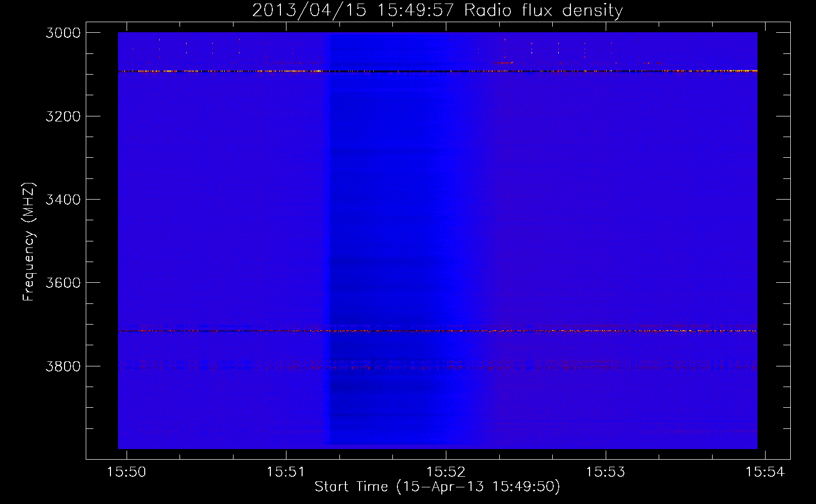Click the 15:52 time tick label
This screenshot has height=504, width=816.
coord(446,472)
